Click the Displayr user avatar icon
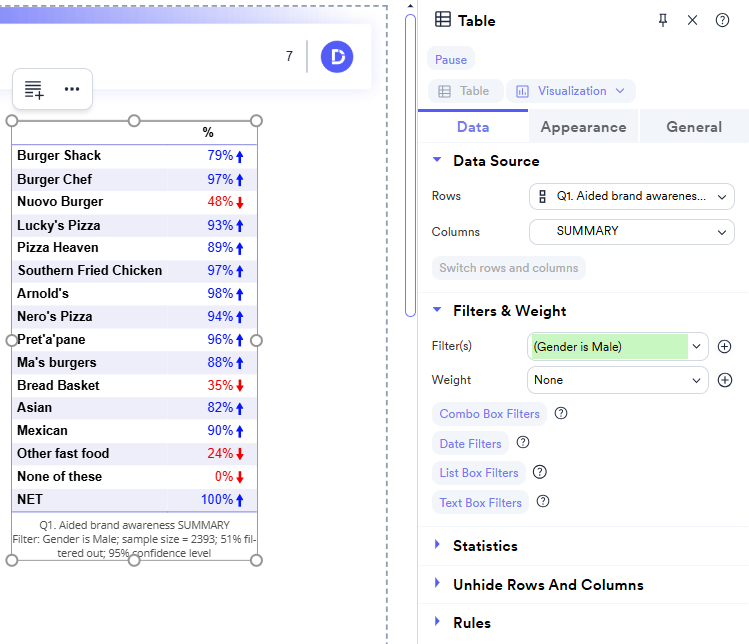This screenshot has width=749, height=644. point(337,57)
